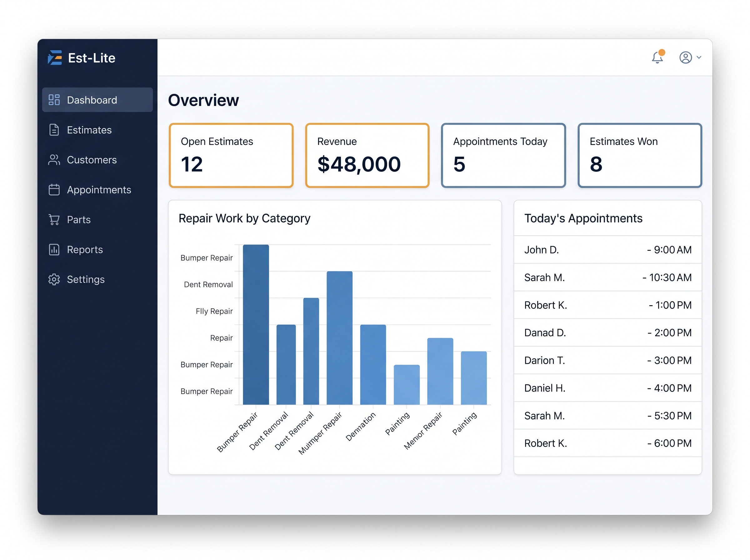
Task: Click the Parts shopping cart icon
Action: tap(54, 220)
